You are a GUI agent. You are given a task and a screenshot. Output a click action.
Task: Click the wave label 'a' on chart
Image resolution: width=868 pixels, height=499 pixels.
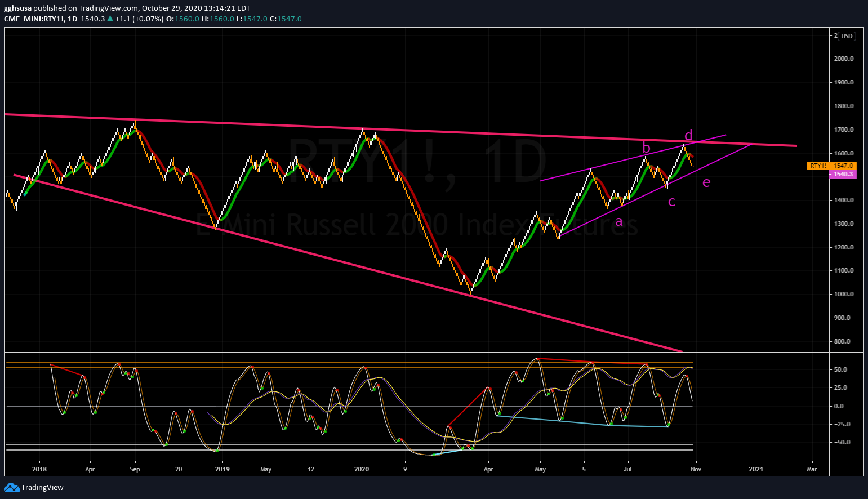(x=619, y=222)
